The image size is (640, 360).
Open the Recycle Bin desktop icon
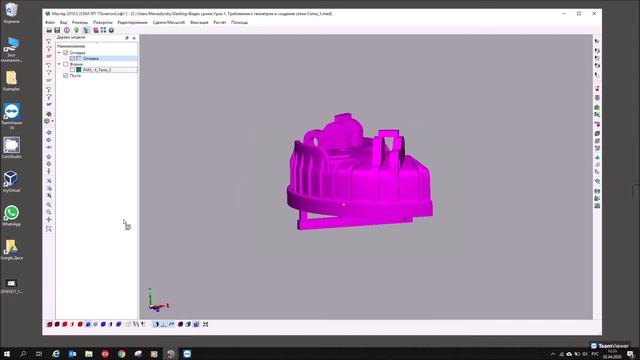coord(11,13)
